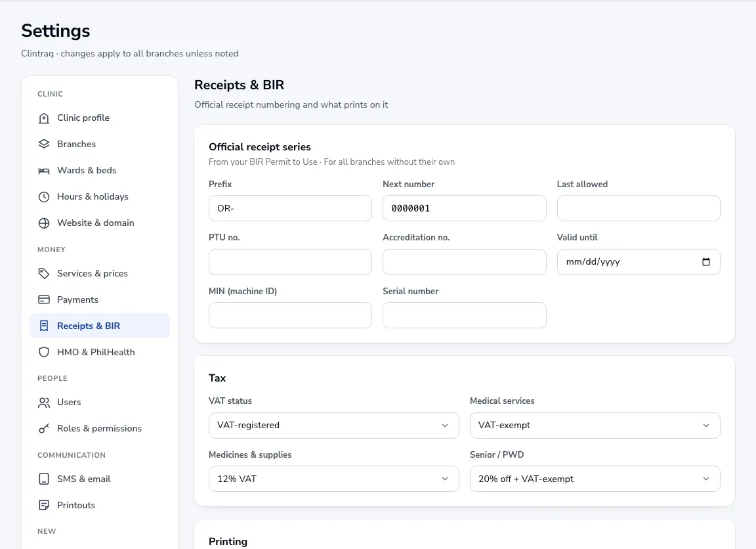Click the Payments card icon
Image resolution: width=756 pixels, height=549 pixels.
pyautogui.click(x=44, y=300)
